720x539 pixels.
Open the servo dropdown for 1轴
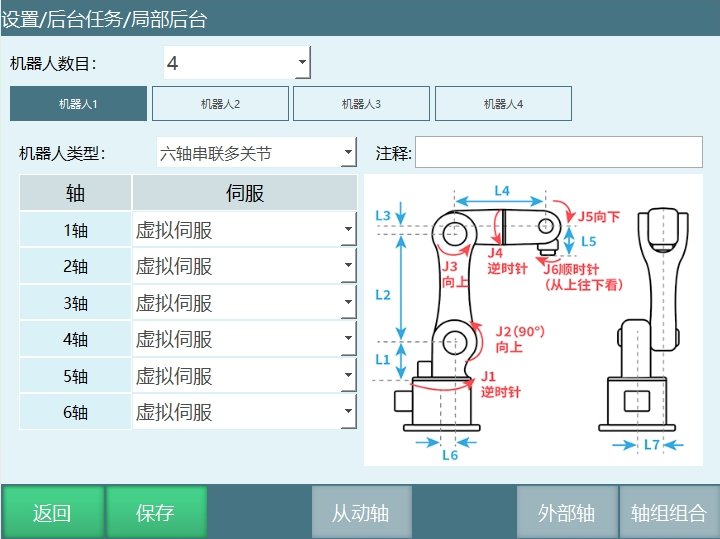coord(244,230)
